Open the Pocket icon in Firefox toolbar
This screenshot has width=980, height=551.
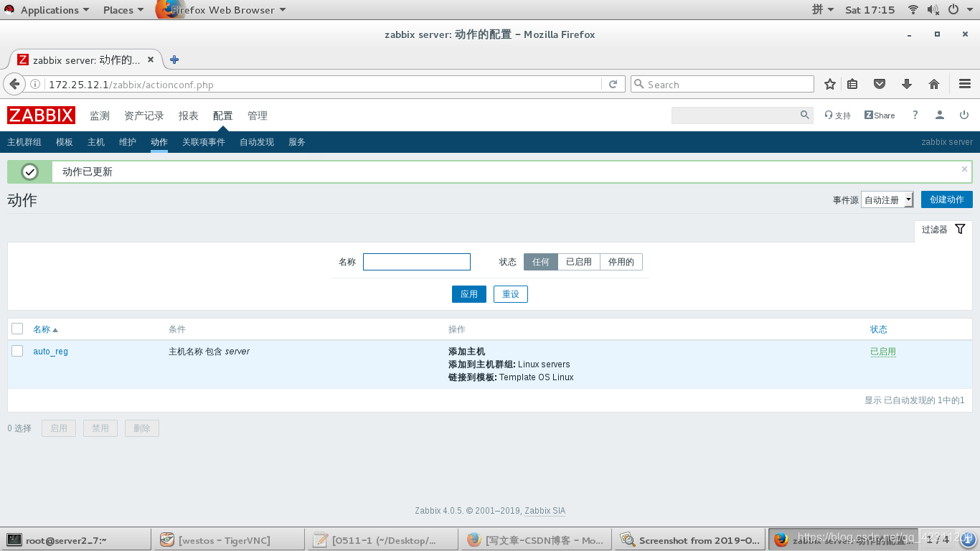tap(880, 84)
